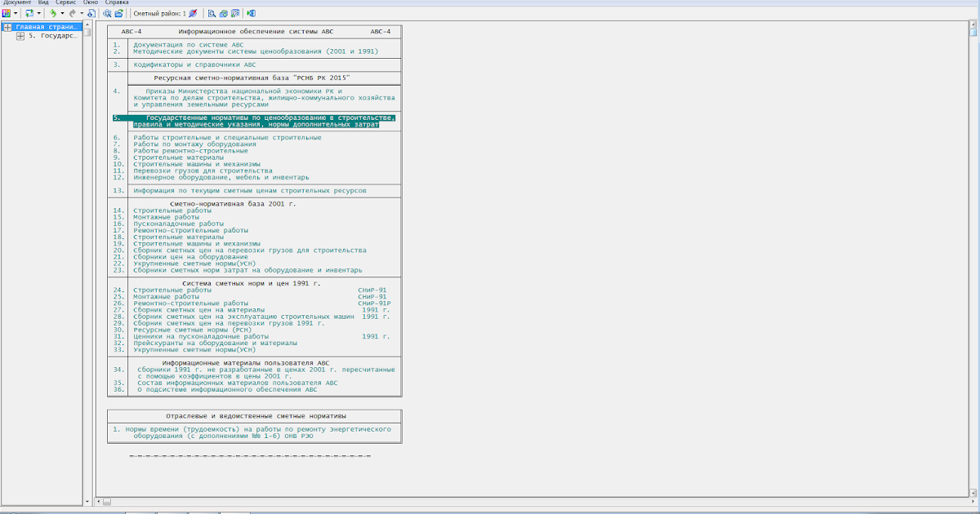
Task: Open Прейскуранты на оборудование и материалы
Action: pyautogui.click(x=216, y=342)
